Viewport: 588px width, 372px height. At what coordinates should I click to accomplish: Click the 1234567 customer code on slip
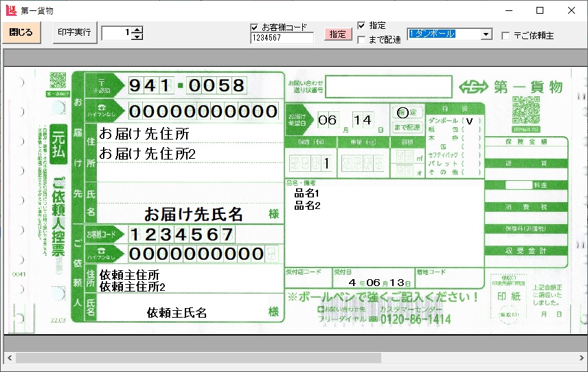[x=181, y=234]
